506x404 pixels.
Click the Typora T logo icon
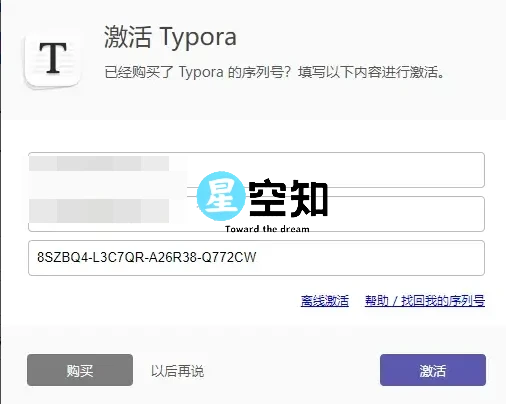click(53, 60)
